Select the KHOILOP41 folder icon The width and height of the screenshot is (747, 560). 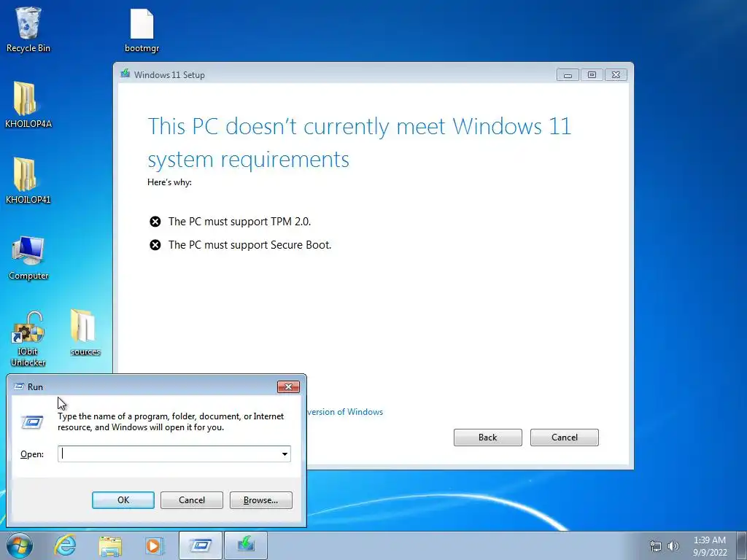click(x=28, y=181)
